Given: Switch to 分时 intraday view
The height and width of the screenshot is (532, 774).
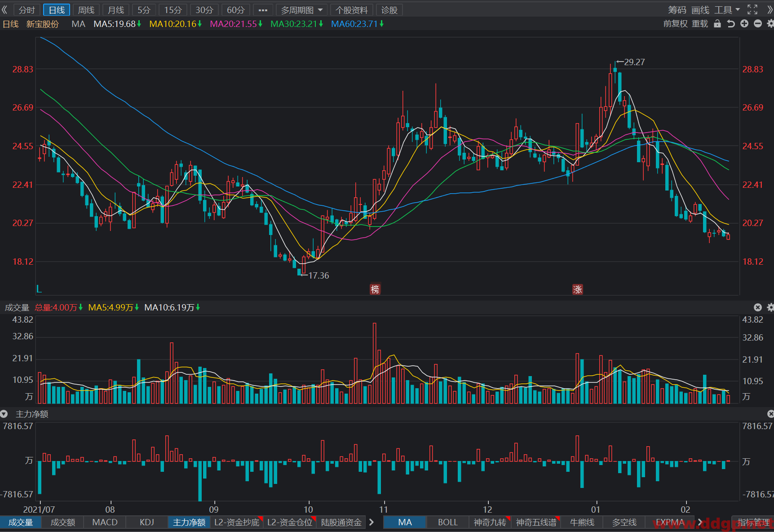Looking at the screenshot, I should pyautogui.click(x=27, y=10).
